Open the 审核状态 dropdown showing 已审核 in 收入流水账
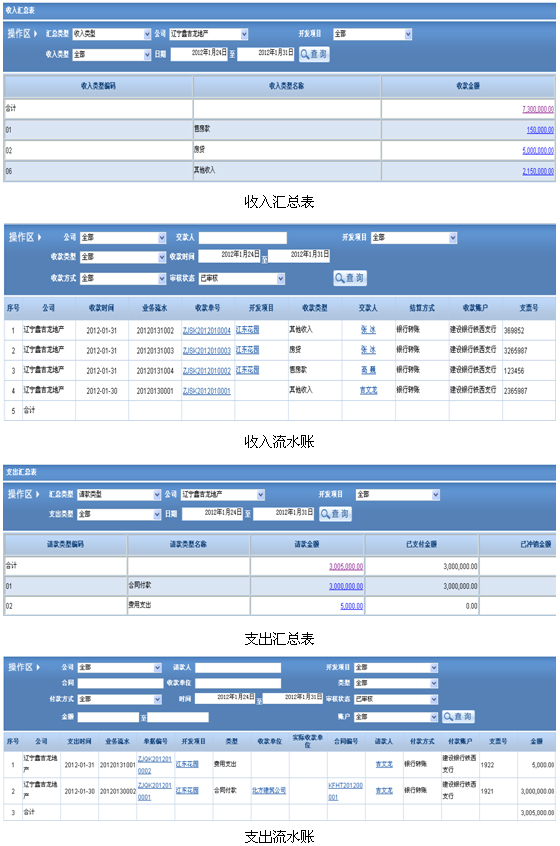 [242, 278]
